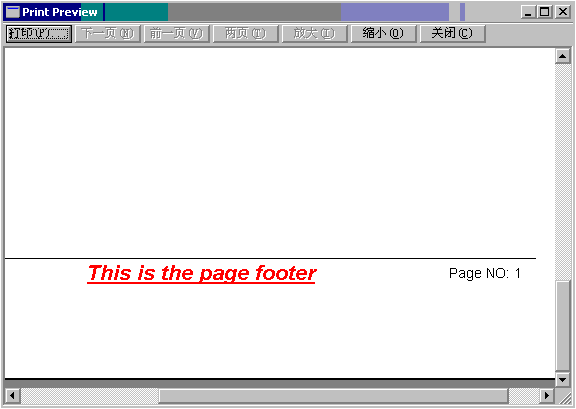
Task: Click the vertical scrollbar up arrow
Action: [563, 56]
